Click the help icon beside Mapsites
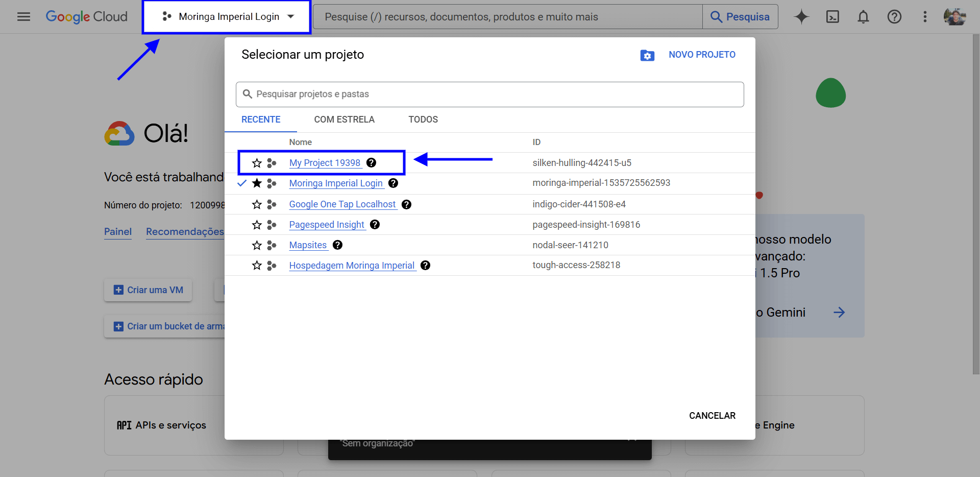 [337, 245]
